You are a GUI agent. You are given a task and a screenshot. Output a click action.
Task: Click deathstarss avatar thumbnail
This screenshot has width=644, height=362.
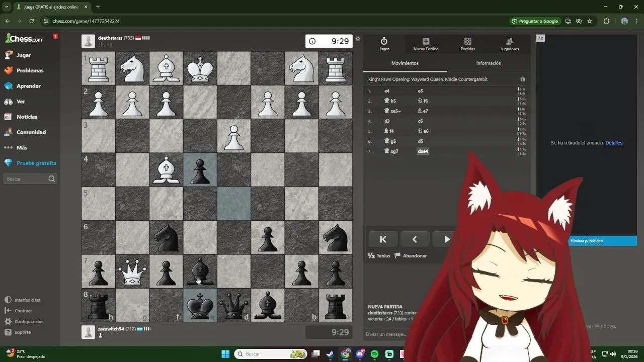88,41
